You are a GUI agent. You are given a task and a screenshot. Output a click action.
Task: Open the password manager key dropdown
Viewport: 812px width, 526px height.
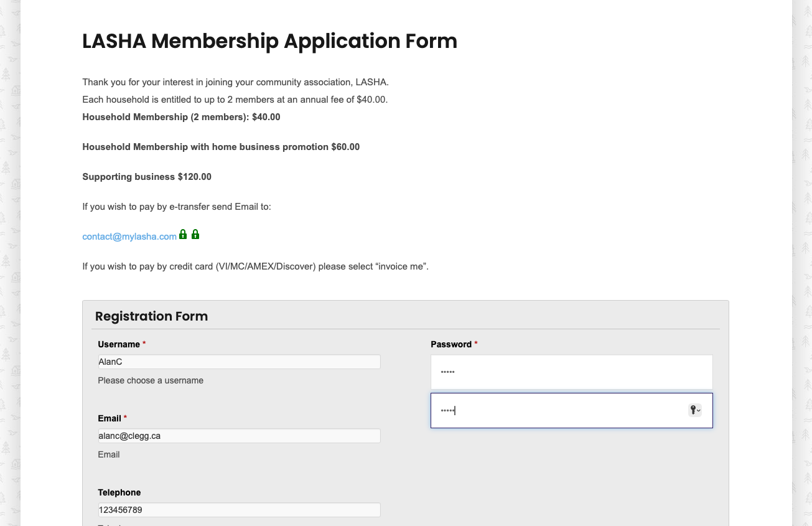tap(695, 410)
